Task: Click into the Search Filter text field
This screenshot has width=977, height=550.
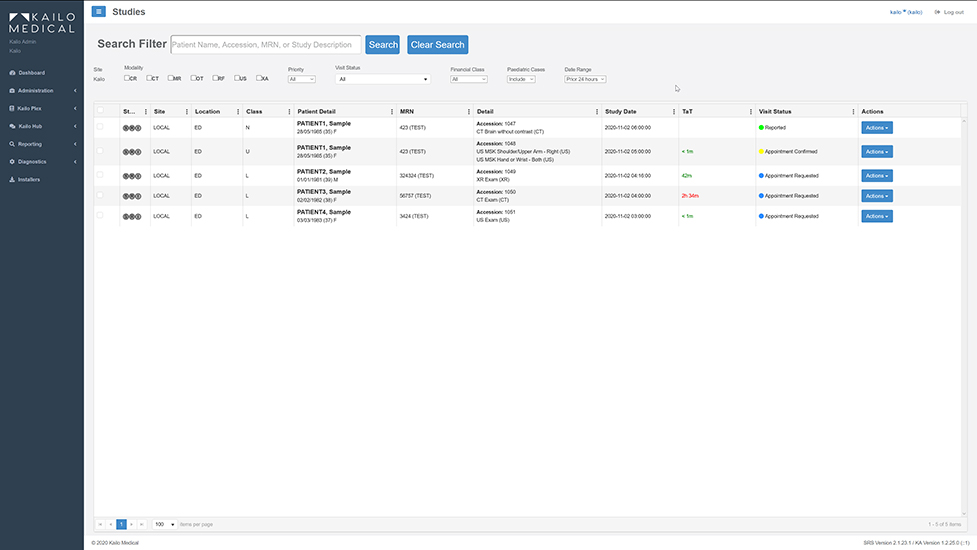Action: [x=265, y=45]
